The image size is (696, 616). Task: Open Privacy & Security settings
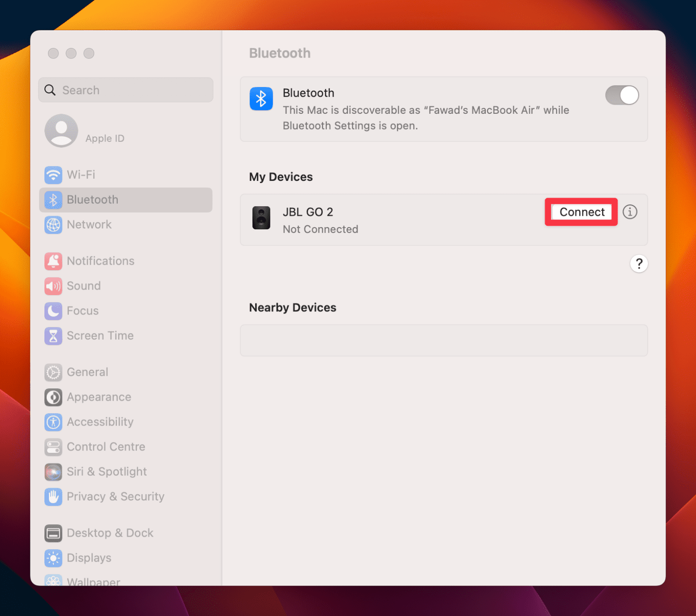pos(116,496)
